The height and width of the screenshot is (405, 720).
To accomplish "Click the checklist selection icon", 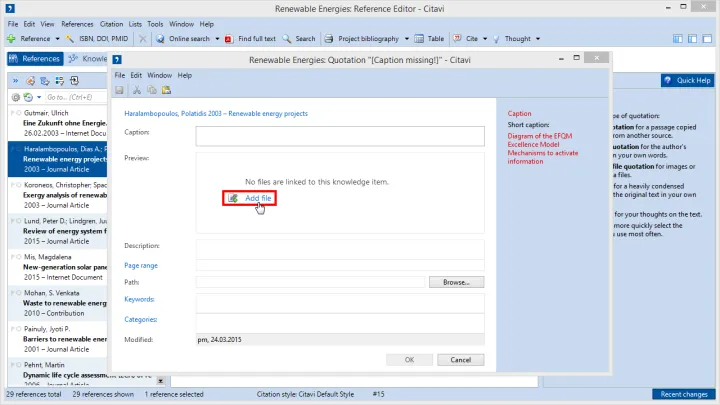I will [x=59, y=81].
